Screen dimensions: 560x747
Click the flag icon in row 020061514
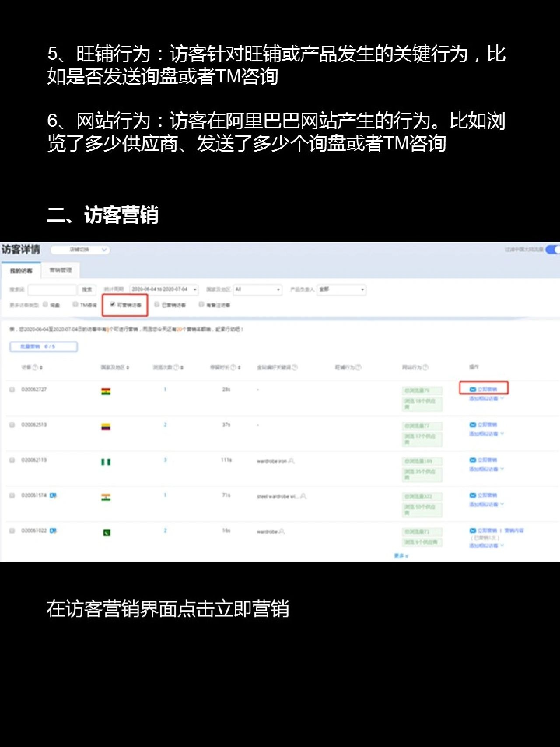tap(106, 497)
